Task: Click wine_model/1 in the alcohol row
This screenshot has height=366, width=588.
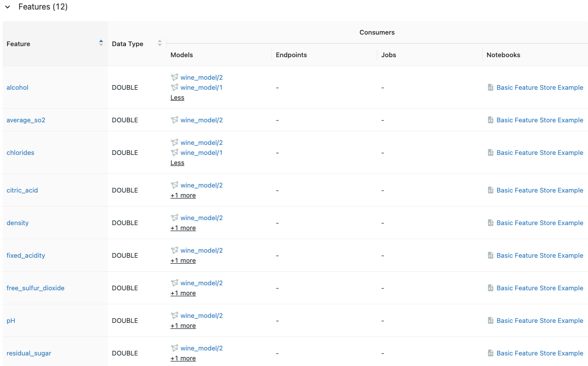Action: (201, 87)
